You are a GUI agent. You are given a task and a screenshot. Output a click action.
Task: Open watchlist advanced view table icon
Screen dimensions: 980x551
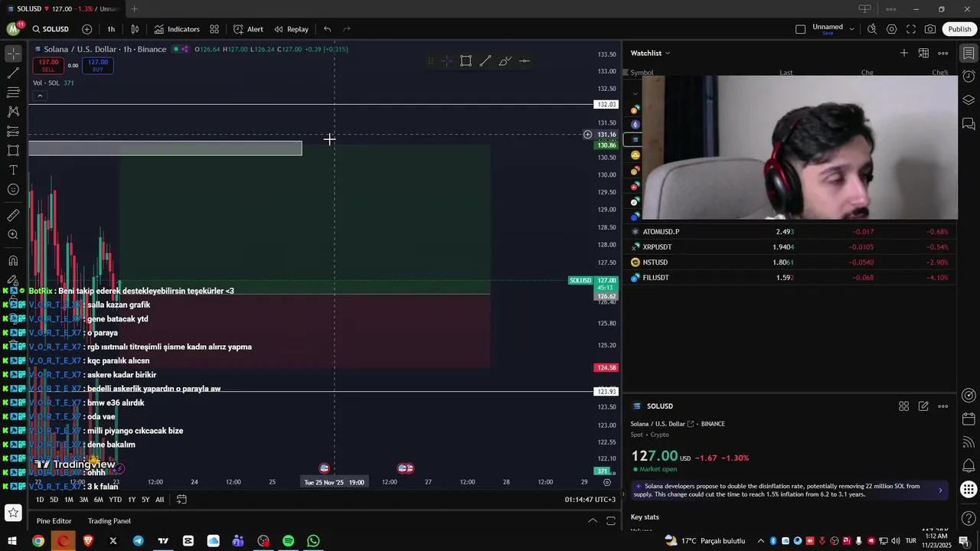pos(924,53)
